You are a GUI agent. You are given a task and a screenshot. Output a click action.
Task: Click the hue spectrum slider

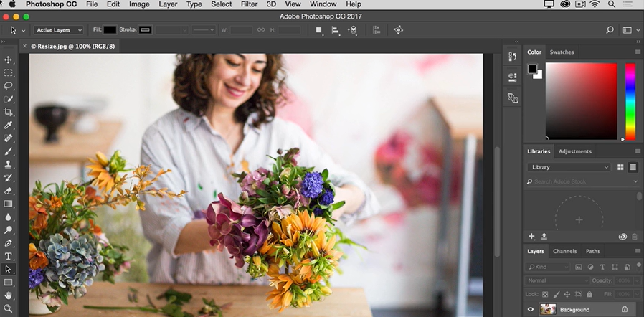tap(630, 101)
